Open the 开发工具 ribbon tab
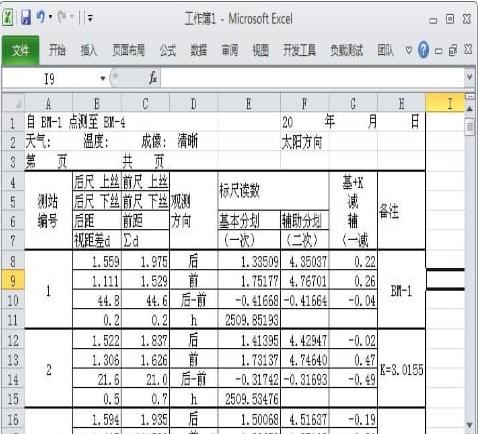The width and height of the screenshot is (478, 434). (x=299, y=51)
